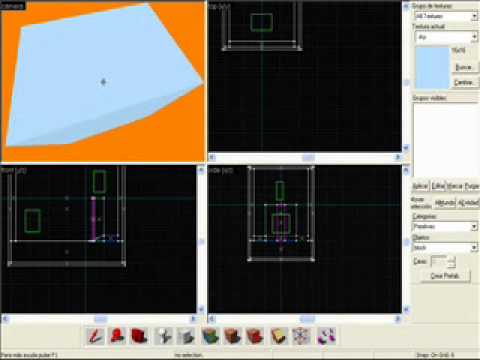Click the Caras spinner arrows

click(452, 262)
